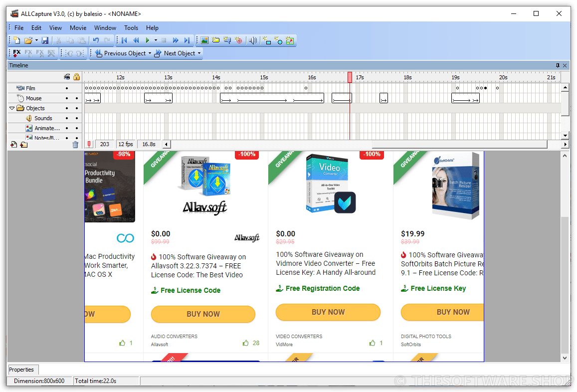Viewport: 577px width, 392px height.
Task: Open the Window menu
Action: click(105, 27)
